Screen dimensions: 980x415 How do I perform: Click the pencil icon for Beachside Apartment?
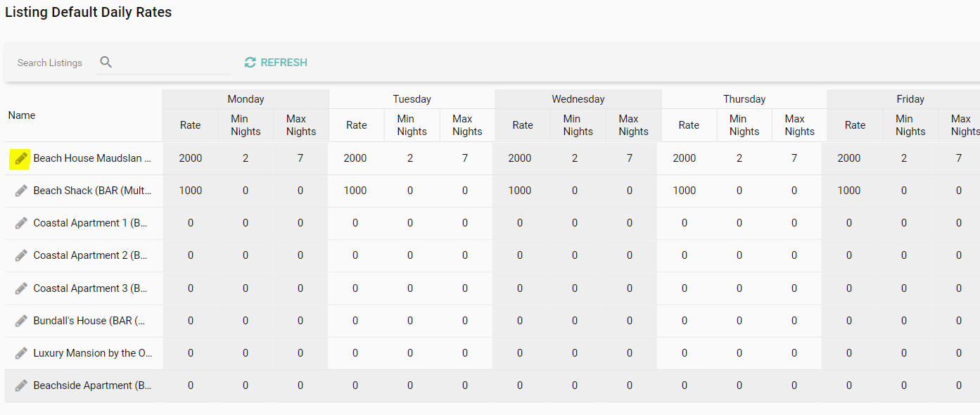pos(21,385)
